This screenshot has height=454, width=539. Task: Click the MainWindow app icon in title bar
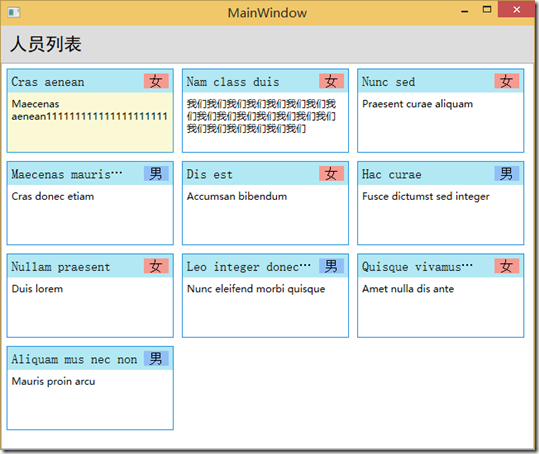pos(14,13)
